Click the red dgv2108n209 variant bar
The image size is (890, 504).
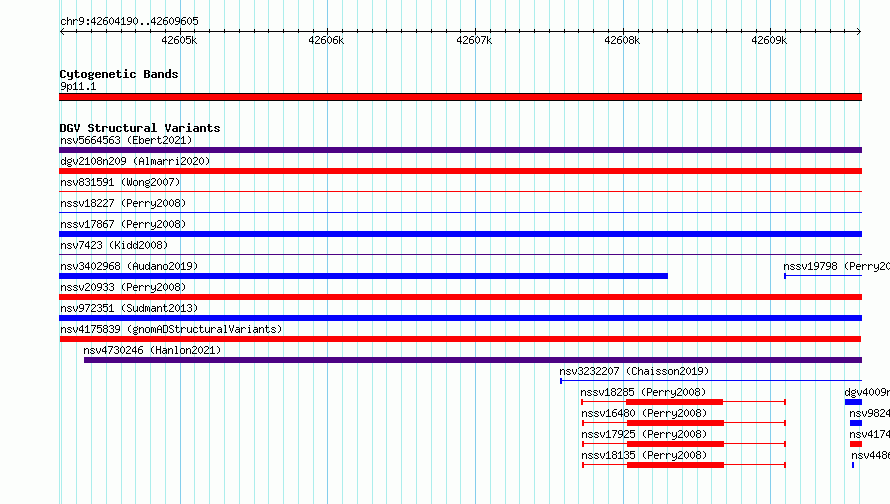(460, 171)
